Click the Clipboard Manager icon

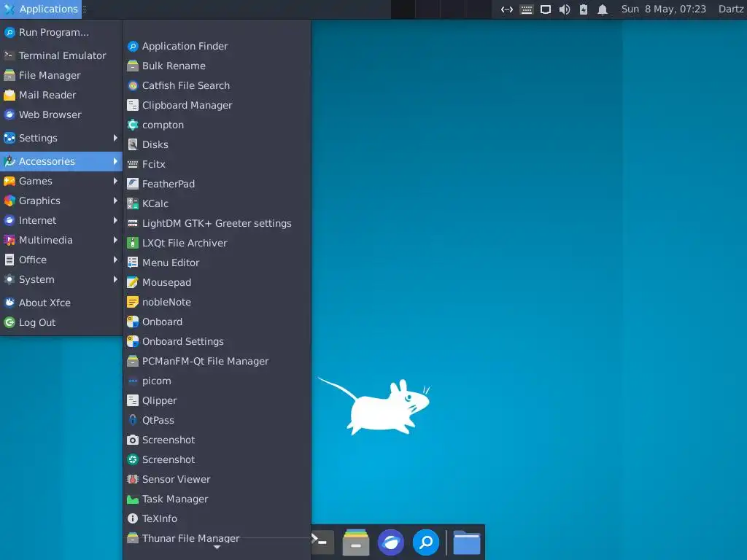click(133, 105)
